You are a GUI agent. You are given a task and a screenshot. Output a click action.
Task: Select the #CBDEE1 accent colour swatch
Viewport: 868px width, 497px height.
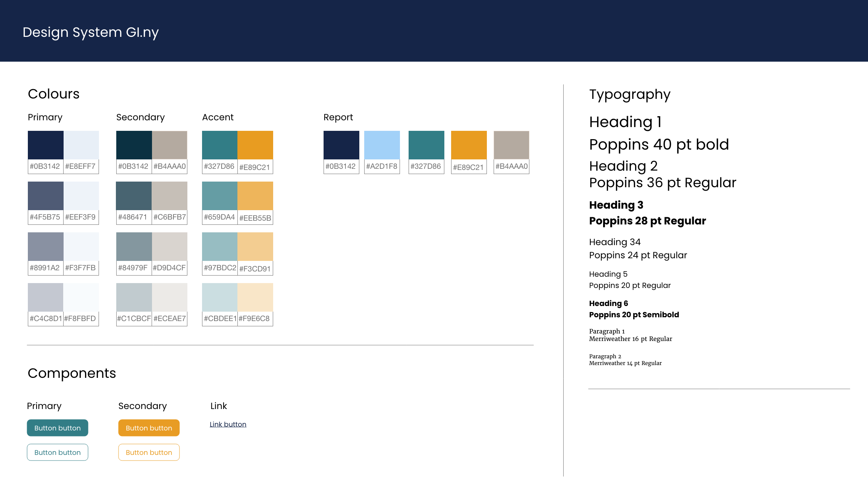coord(219,297)
